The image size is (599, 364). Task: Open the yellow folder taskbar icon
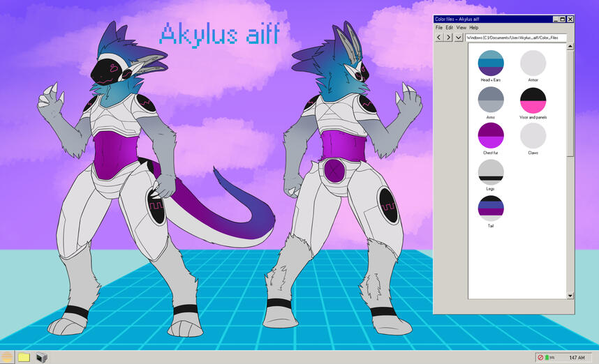coord(24,357)
